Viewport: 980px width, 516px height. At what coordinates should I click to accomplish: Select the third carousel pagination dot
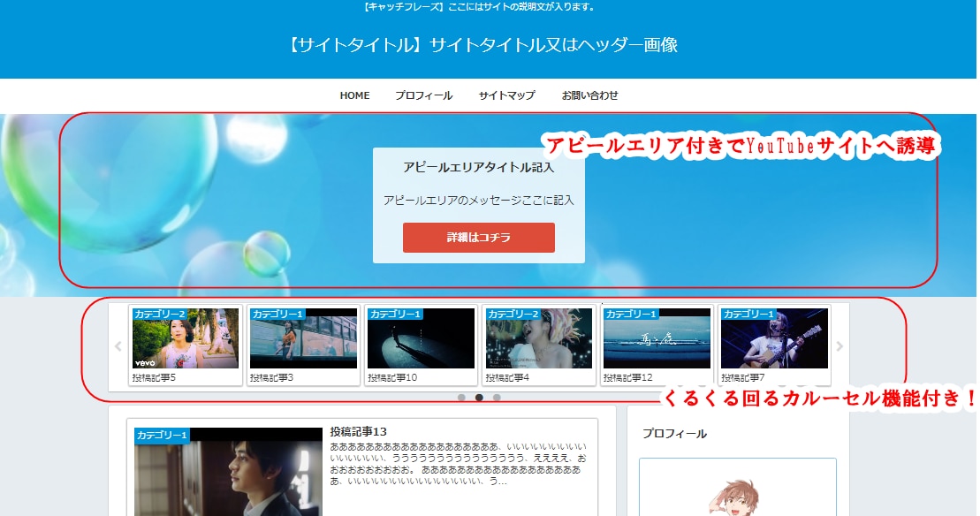pyautogui.click(x=497, y=398)
